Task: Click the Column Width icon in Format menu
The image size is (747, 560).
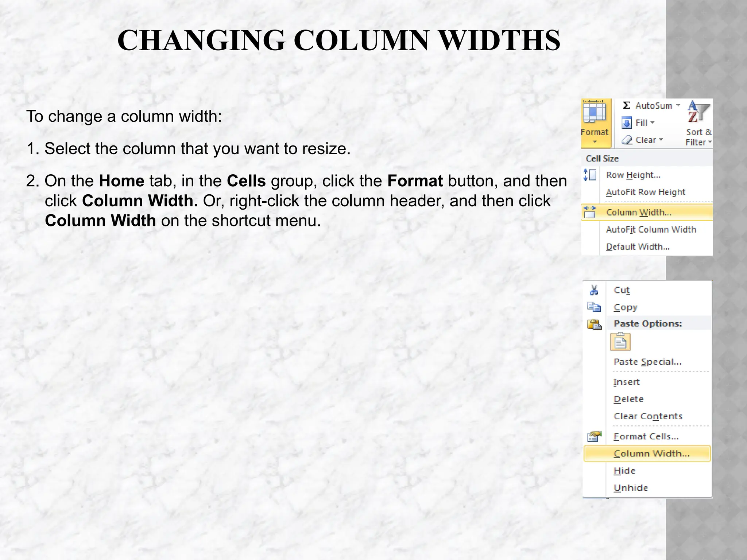Action: coord(590,212)
